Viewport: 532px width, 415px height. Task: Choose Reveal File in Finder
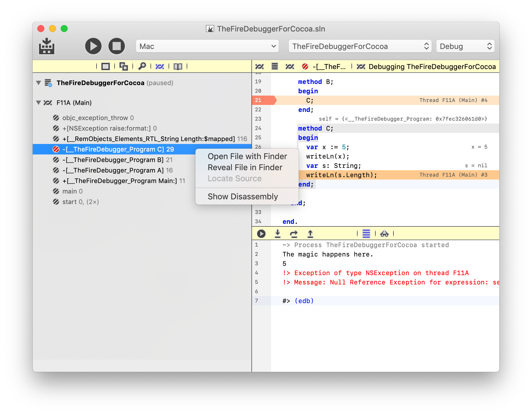[x=247, y=168]
